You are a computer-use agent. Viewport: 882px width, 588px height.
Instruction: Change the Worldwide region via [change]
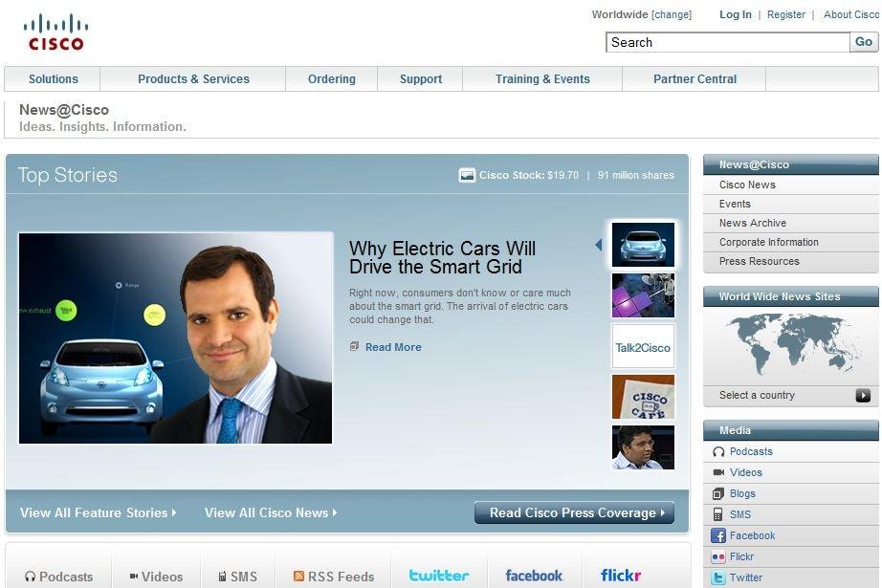tap(671, 14)
